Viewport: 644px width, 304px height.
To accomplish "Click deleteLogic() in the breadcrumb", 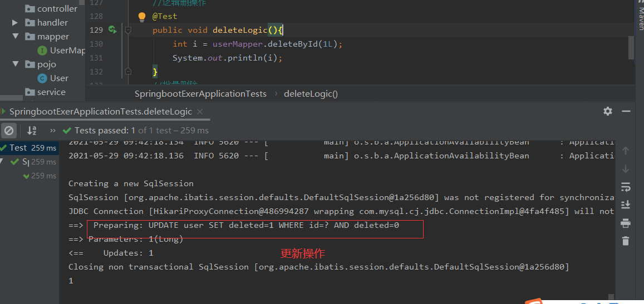I will [x=311, y=94].
